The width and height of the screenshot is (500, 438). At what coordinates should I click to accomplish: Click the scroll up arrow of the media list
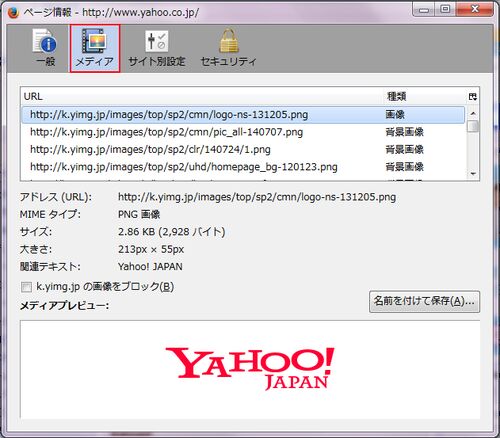click(473, 114)
